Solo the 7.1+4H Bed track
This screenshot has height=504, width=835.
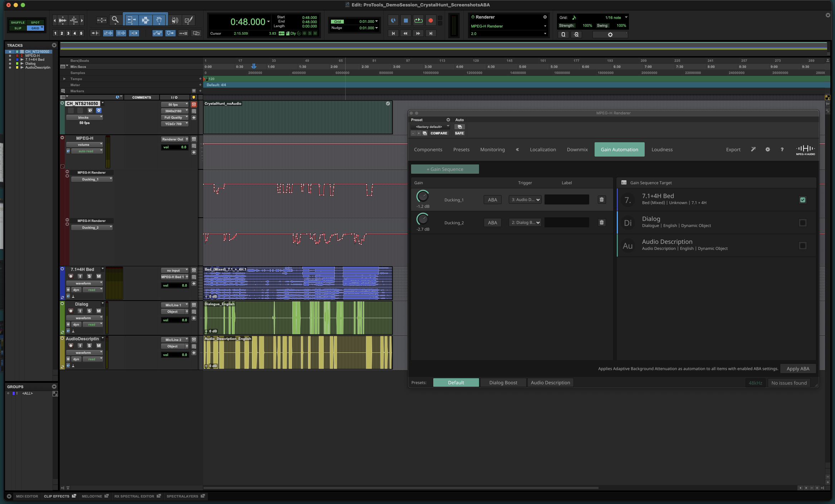pyautogui.click(x=89, y=276)
